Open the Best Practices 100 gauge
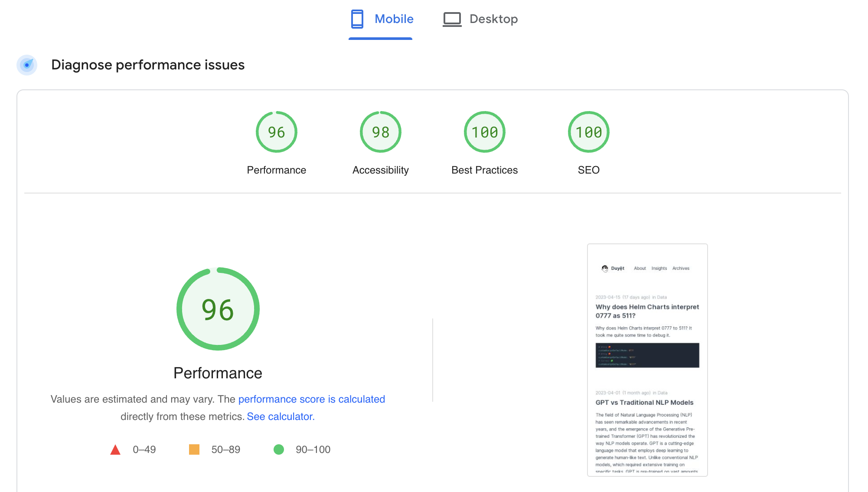This screenshot has width=868, height=492. tap(484, 132)
